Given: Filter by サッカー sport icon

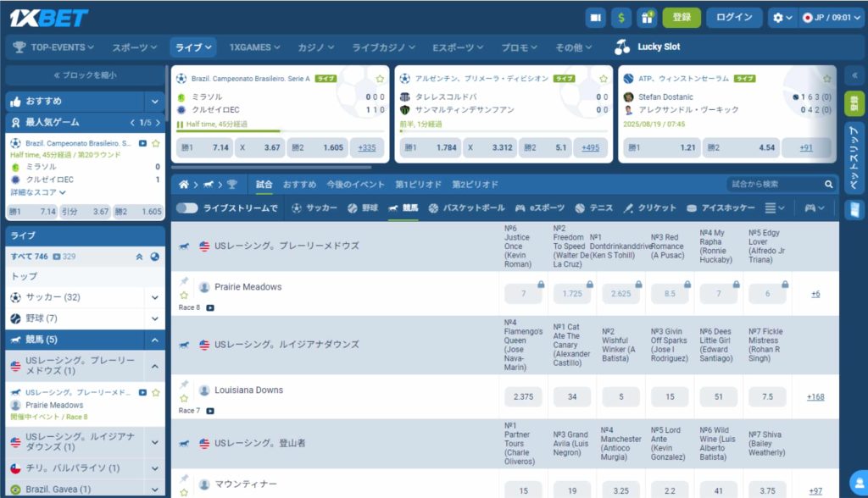Looking at the screenshot, I should point(314,208).
